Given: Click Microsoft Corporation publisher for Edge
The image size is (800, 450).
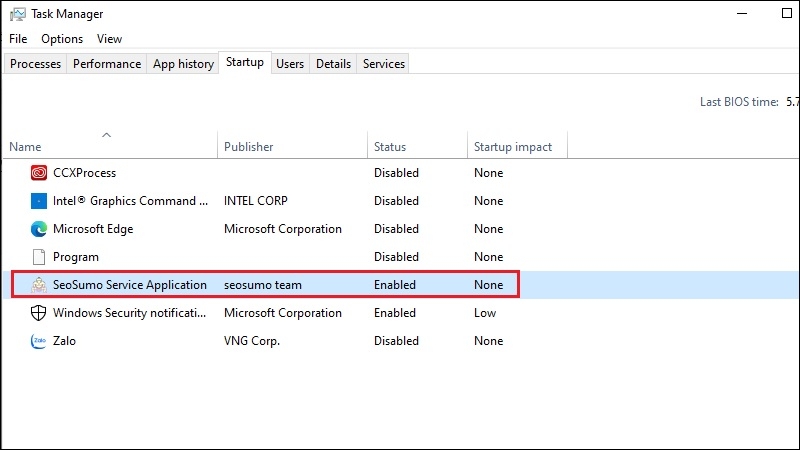Looking at the screenshot, I should 283,229.
